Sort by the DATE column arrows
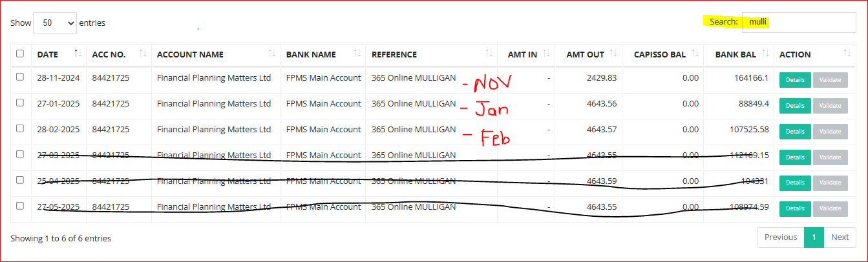 coord(78,54)
